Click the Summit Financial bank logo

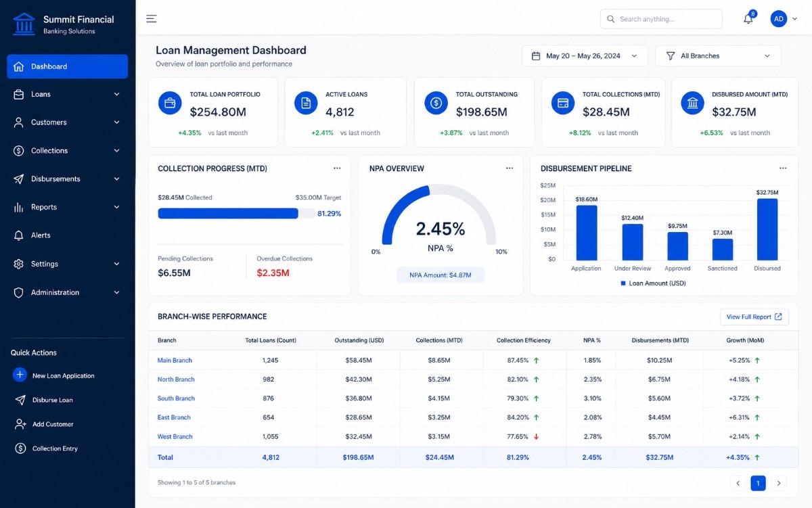point(24,24)
